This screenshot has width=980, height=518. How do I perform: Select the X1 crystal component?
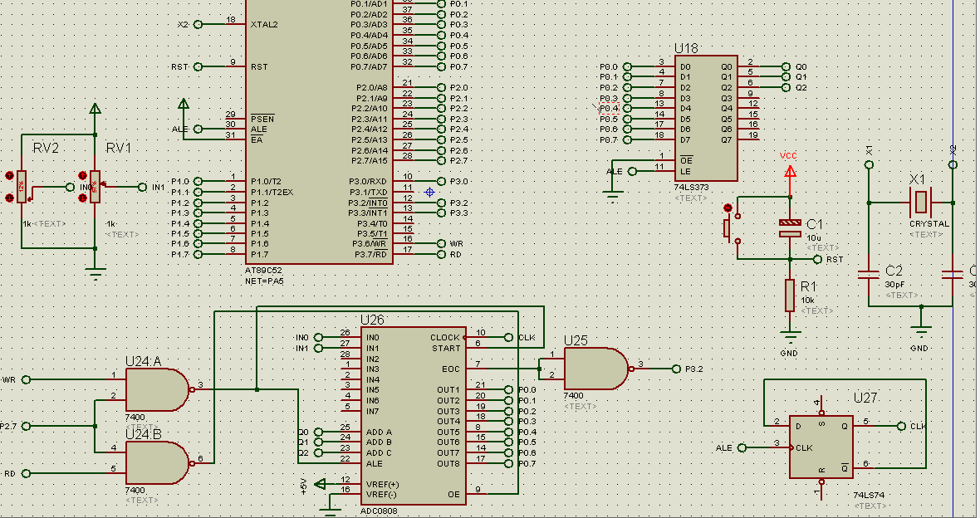coord(919,201)
